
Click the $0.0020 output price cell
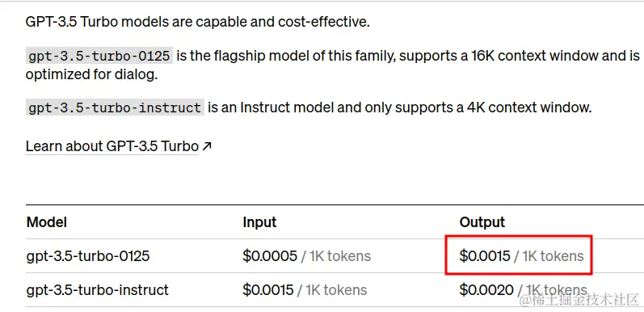(x=486, y=290)
